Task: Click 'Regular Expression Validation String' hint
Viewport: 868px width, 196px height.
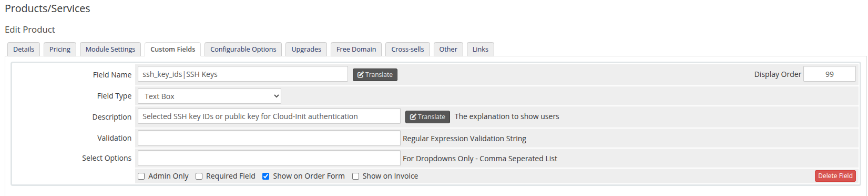Action: pyautogui.click(x=464, y=139)
